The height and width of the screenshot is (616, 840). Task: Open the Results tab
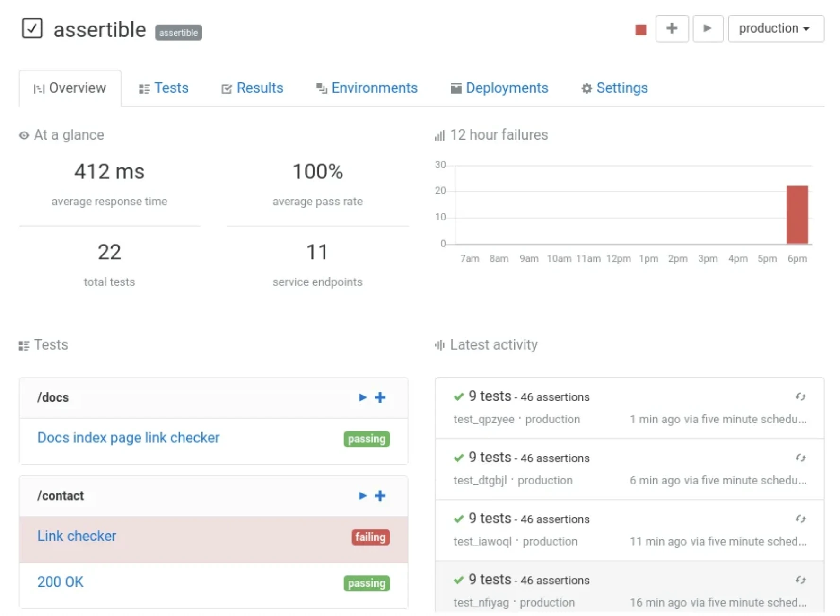tap(260, 88)
